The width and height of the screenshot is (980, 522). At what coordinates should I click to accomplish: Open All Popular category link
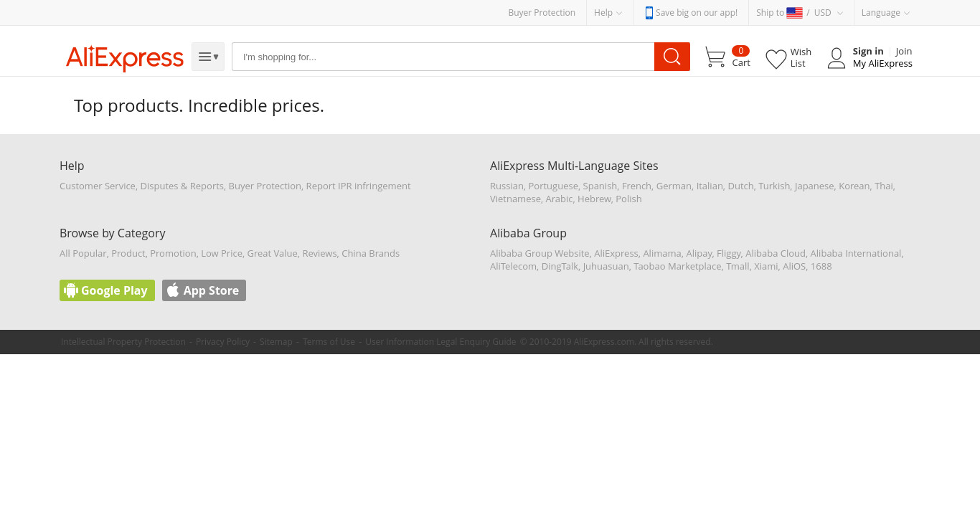tap(83, 253)
